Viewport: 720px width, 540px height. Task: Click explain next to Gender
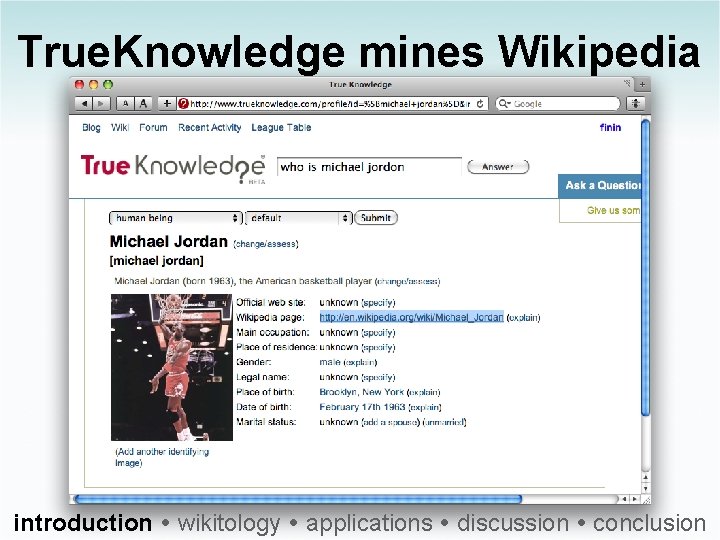click(360, 362)
